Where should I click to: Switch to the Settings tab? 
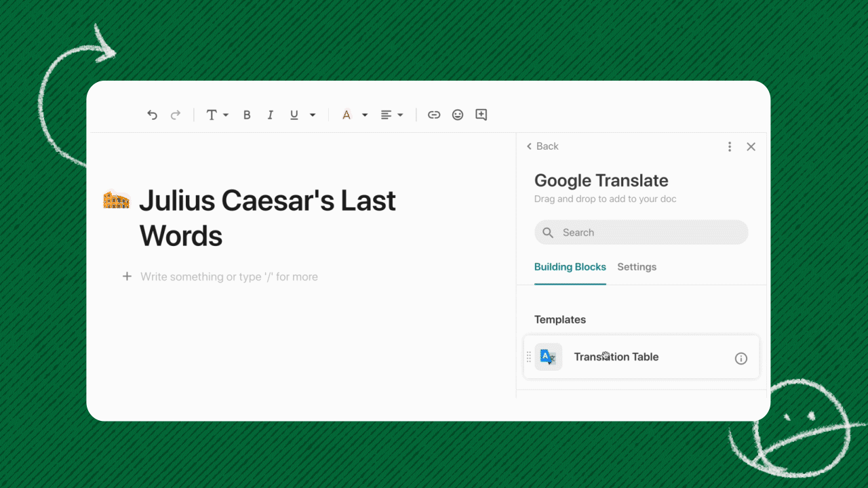tap(637, 267)
